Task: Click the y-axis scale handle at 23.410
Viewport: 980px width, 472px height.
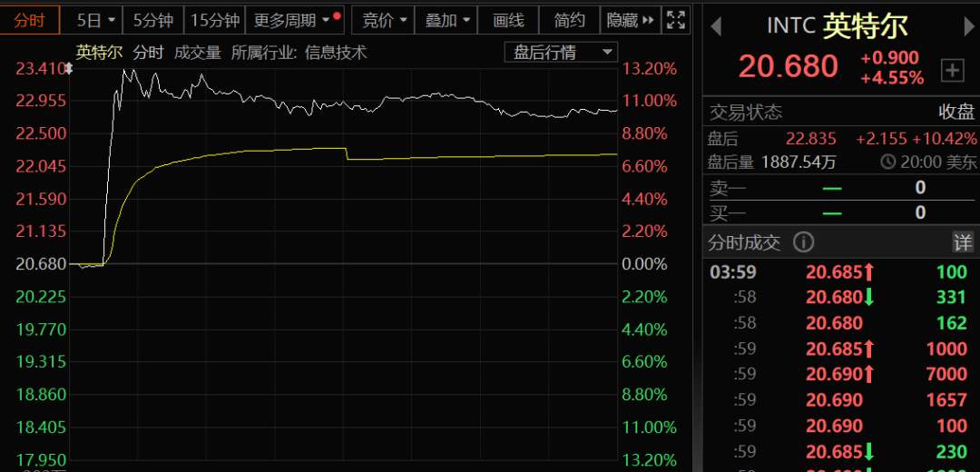Action: click(x=66, y=68)
